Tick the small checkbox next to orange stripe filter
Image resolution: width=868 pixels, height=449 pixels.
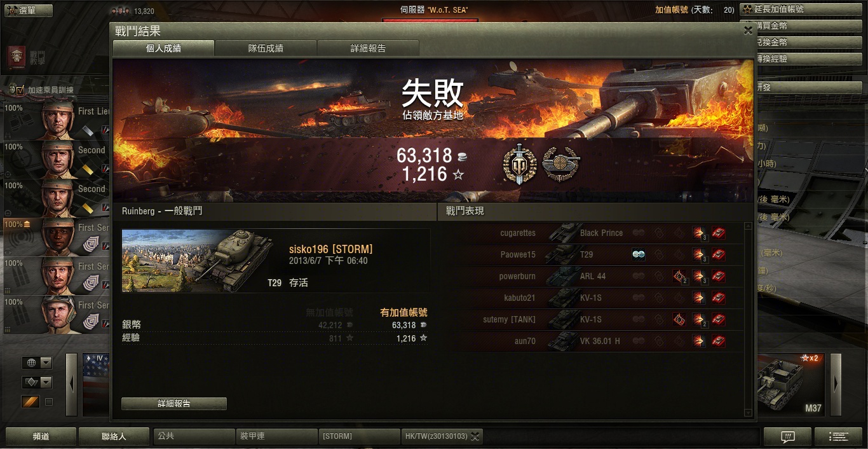[49, 402]
